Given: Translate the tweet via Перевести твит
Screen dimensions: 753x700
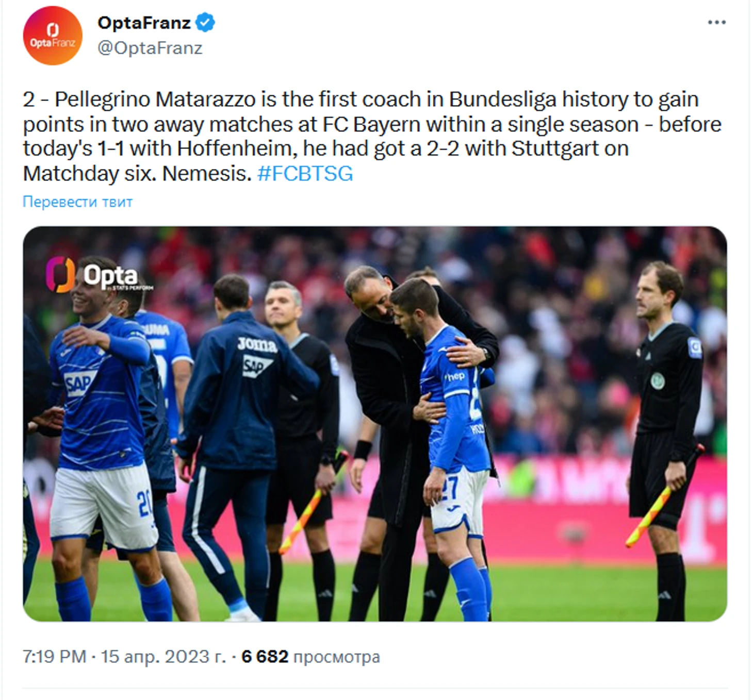Looking at the screenshot, I should click(77, 202).
